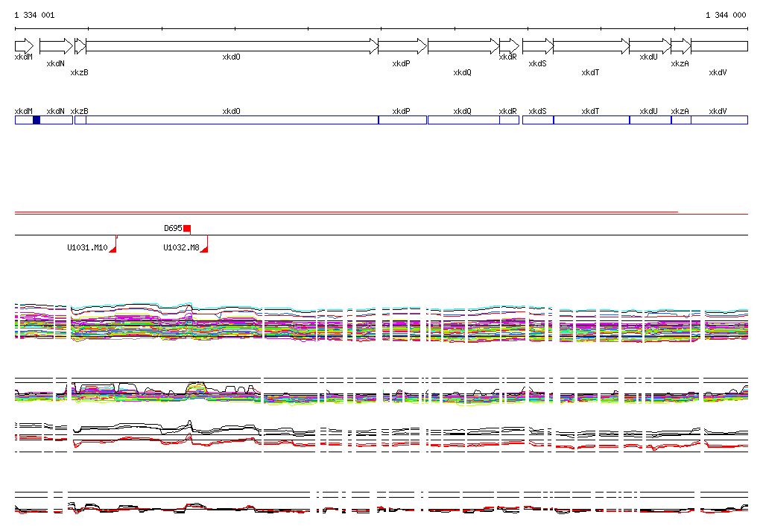Click the xkdP gene arrow
This screenshot has width=763, height=532.
pos(402,46)
